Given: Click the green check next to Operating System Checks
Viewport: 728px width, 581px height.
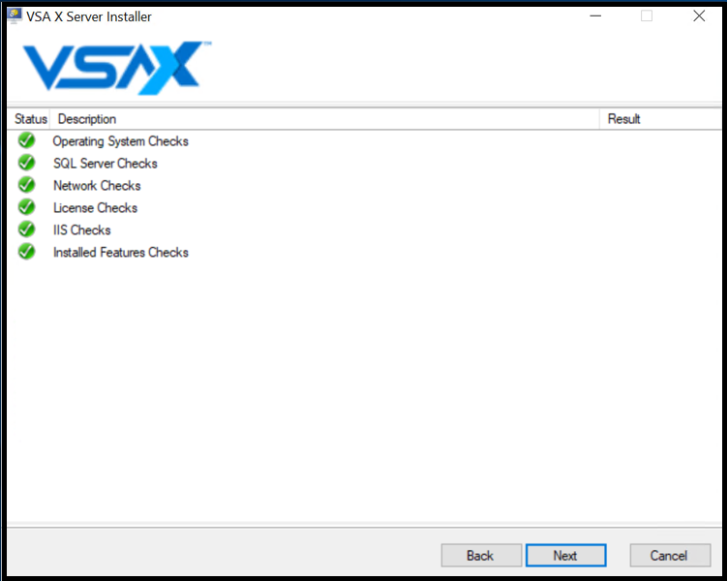Looking at the screenshot, I should click(26, 140).
